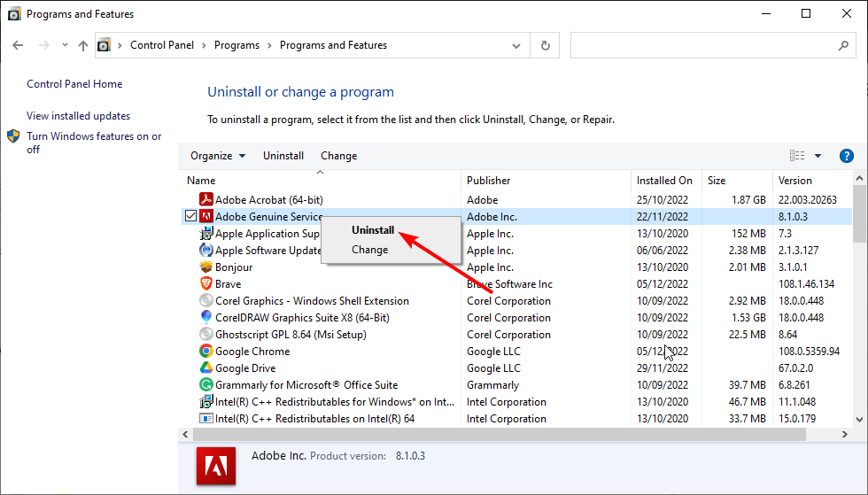Click the Corel Graphics Shell Extension icon

click(x=205, y=301)
